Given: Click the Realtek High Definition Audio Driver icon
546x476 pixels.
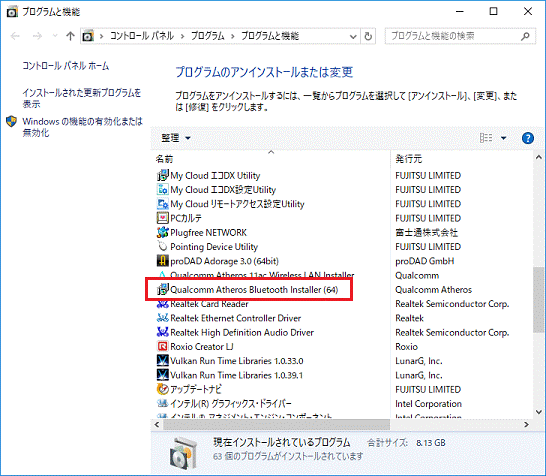Looking at the screenshot, I should coord(163,332).
